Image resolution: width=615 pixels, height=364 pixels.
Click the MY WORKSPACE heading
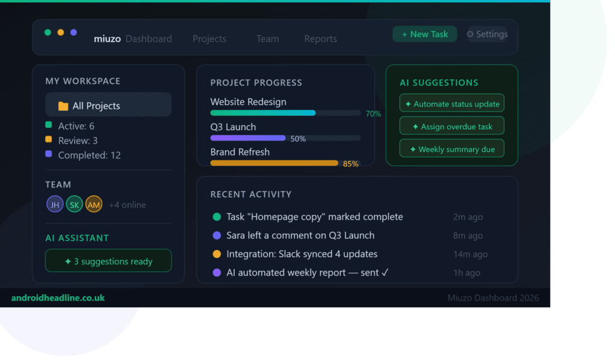[83, 81]
